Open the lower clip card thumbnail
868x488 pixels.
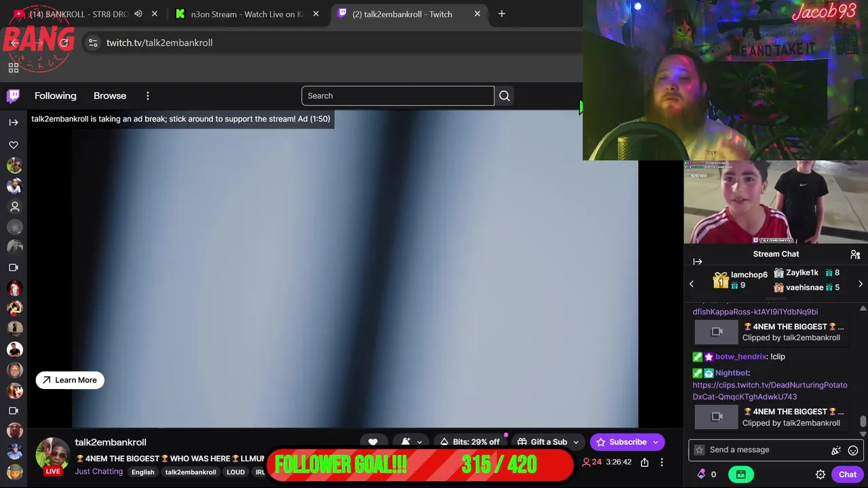tap(717, 417)
